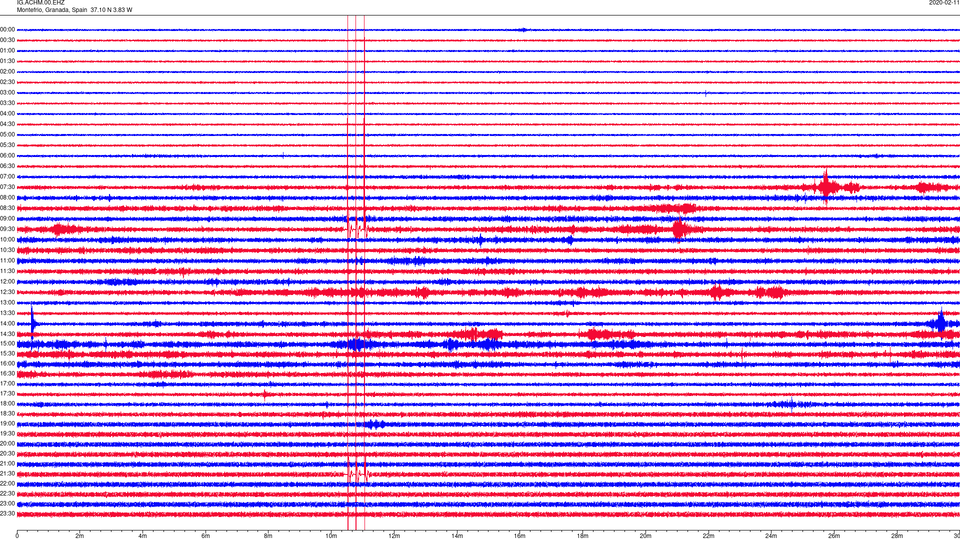Select the 03:30 trace label
Screen dimensions: 960x540
coord(8,103)
